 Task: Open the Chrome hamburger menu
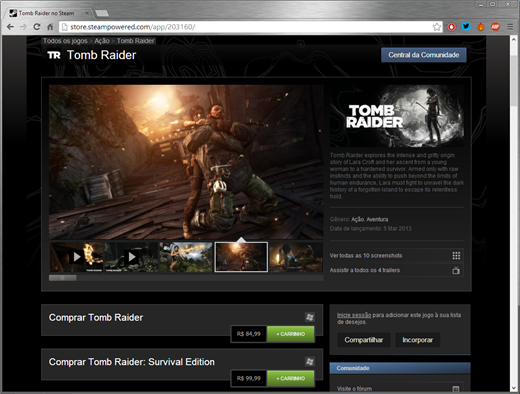click(x=510, y=27)
